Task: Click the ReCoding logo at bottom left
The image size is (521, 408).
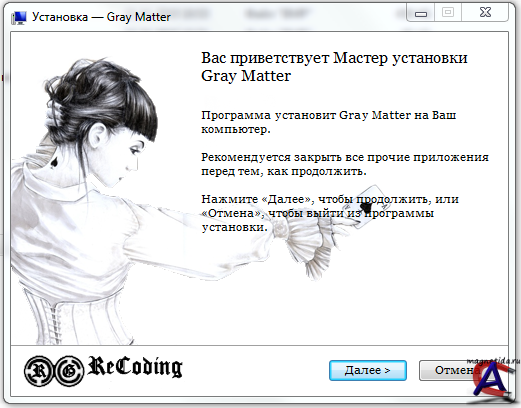Action: click(x=103, y=370)
